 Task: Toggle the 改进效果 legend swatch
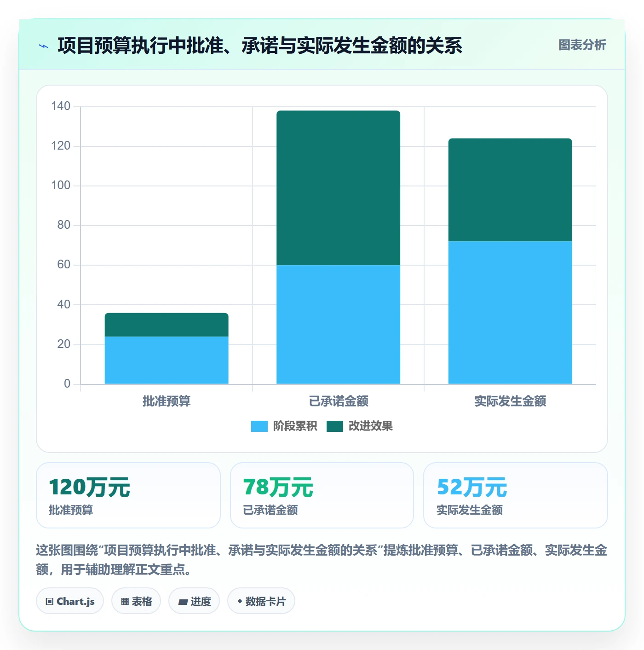pos(335,426)
